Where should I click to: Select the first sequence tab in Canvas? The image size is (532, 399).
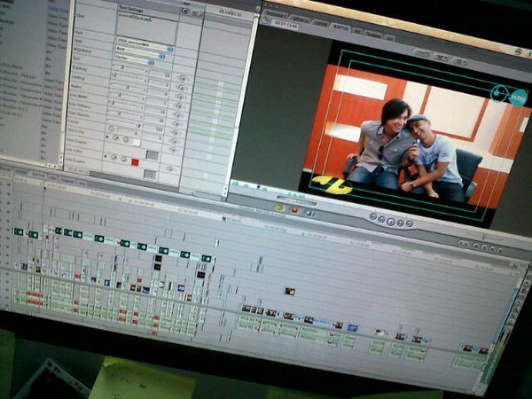pos(276,15)
